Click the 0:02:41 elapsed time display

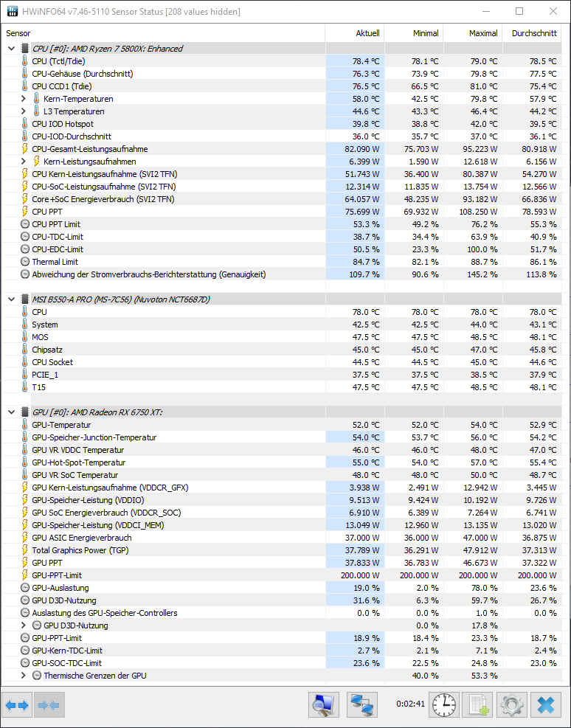click(x=410, y=704)
